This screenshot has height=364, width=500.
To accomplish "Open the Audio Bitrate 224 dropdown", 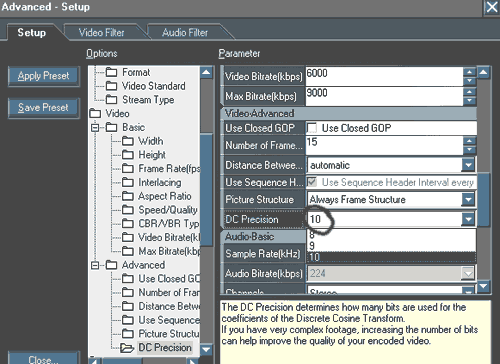I will [468, 273].
